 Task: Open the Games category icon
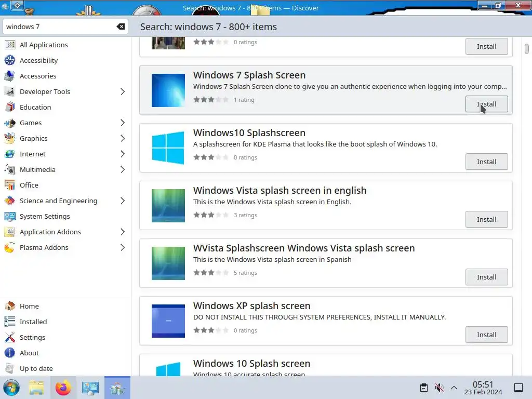click(x=10, y=123)
